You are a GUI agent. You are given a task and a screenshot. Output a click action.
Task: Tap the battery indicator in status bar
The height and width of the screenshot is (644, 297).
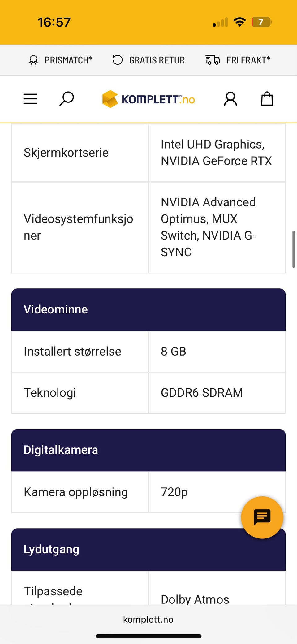(x=262, y=22)
